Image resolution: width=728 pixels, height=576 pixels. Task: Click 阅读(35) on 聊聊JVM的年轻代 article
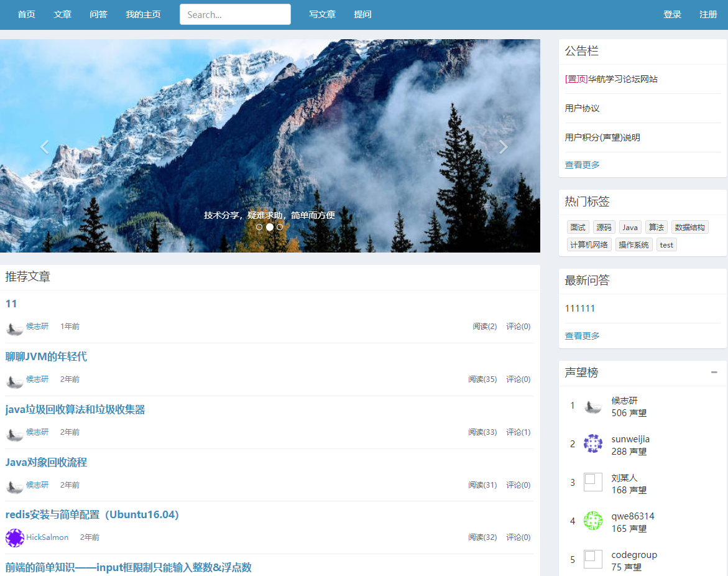click(x=482, y=379)
